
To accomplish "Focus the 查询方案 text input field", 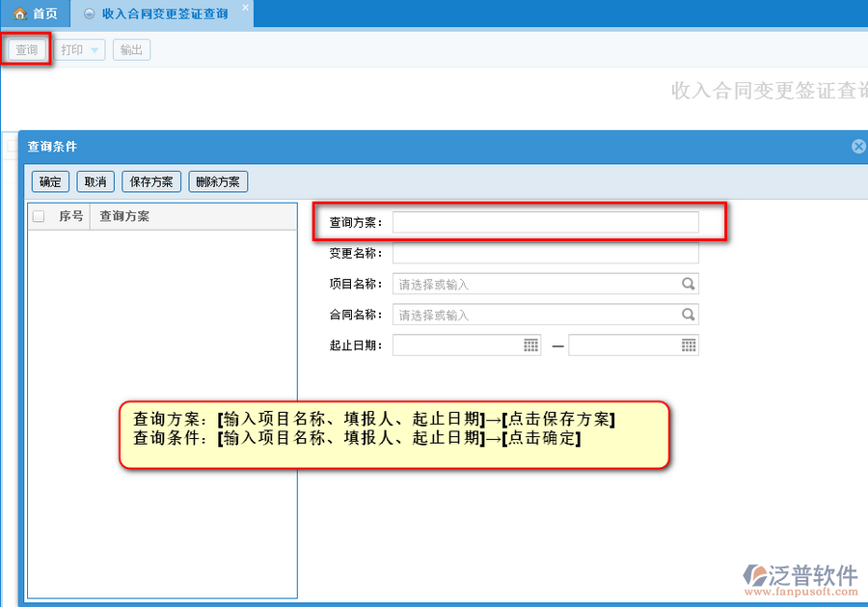I will click(545, 223).
